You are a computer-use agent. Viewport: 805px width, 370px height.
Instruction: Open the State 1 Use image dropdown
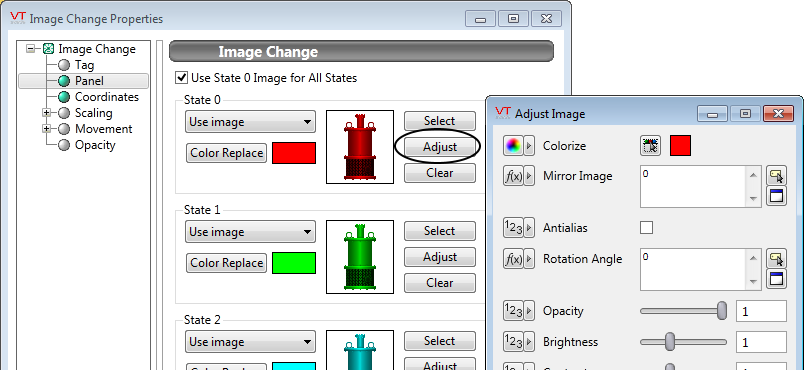tap(251, 232)
